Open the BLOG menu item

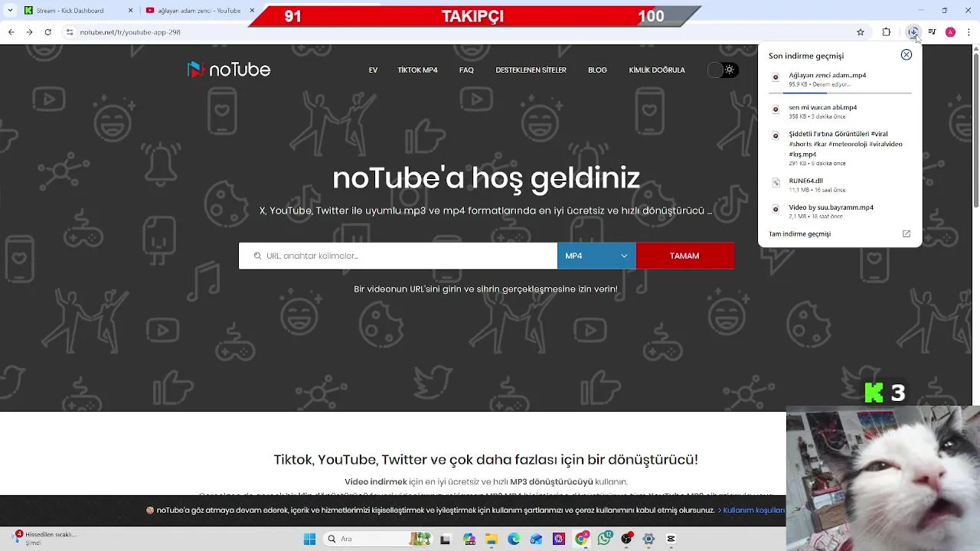[x=597, y=70]
